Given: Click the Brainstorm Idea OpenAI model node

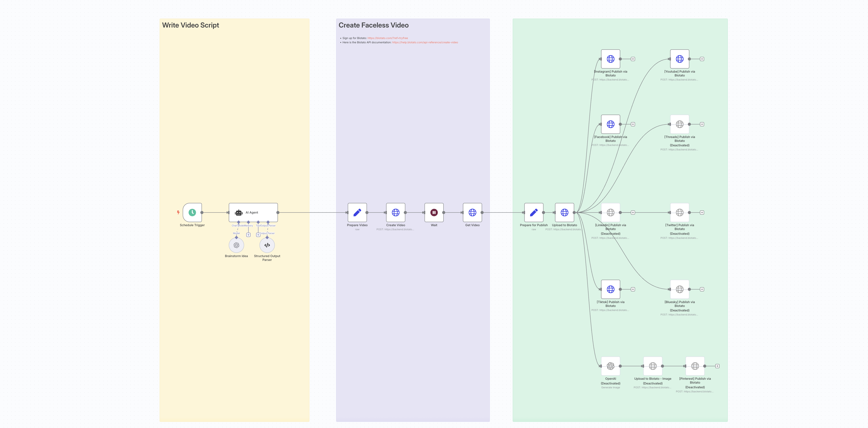Looking at the screenshot, I should (x=236, y=245).
